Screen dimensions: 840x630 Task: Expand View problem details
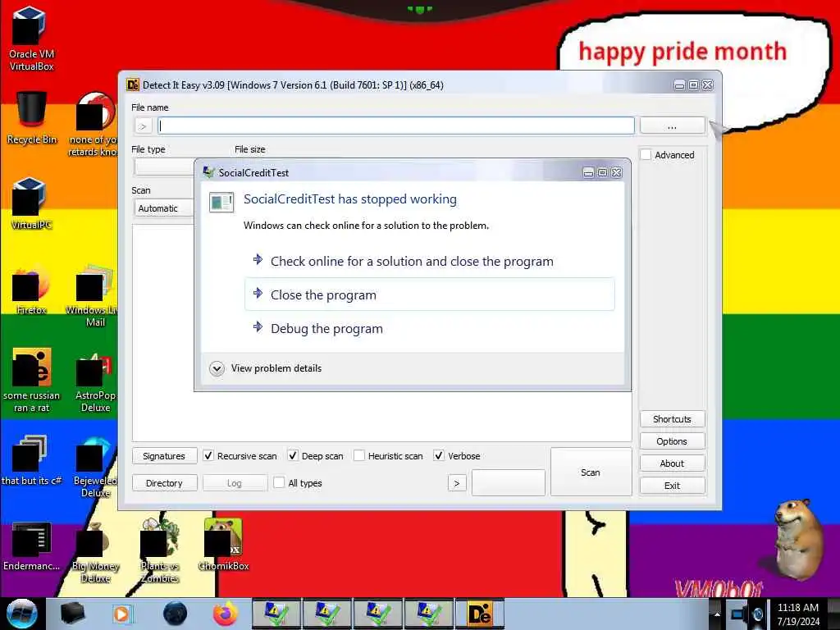217,368
